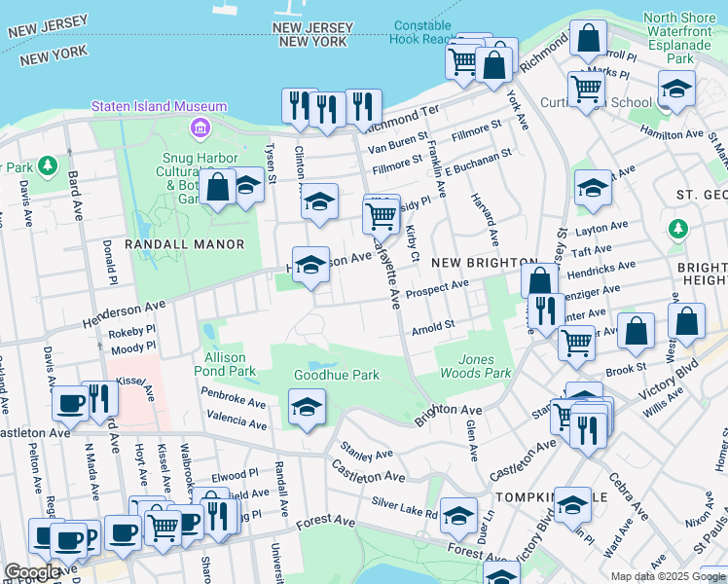Click the NEW BRIGHTON neighborhood label
Screen dimensions: 728x584
[x=485, y=263]
